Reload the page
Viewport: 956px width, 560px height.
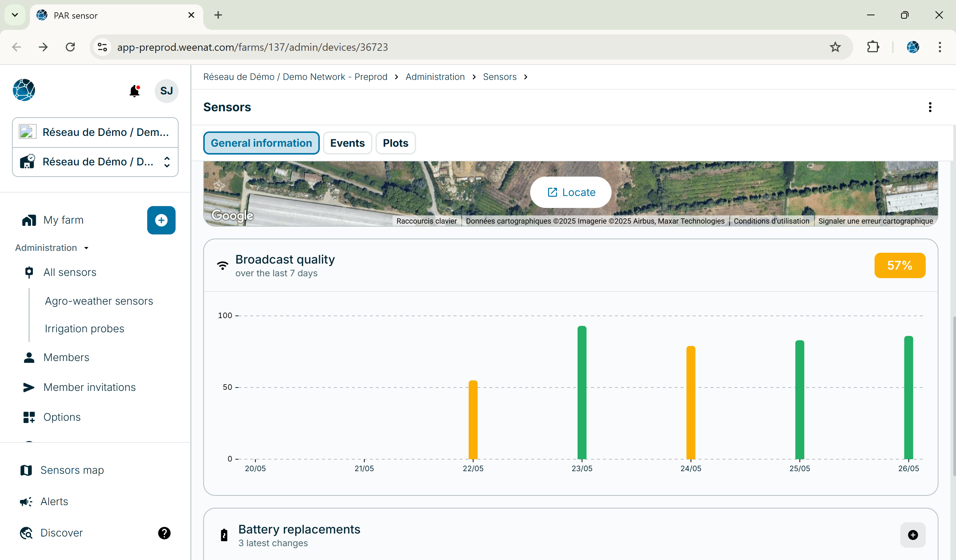pos(70,47)
